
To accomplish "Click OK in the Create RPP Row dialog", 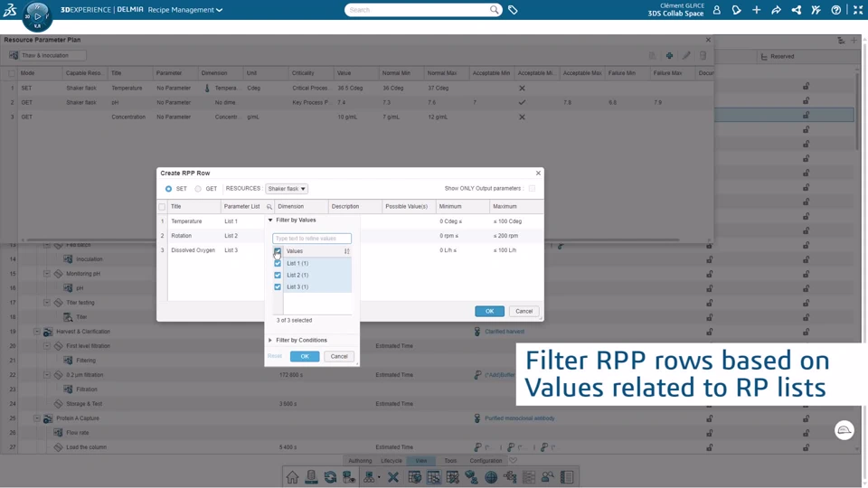I will pos(489,311).
